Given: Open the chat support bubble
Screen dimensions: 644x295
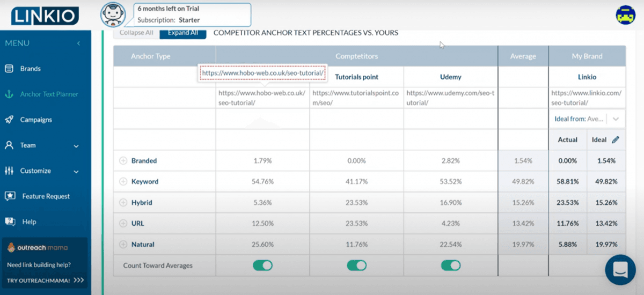Looking at the screenshot, I should pos(620,269).
